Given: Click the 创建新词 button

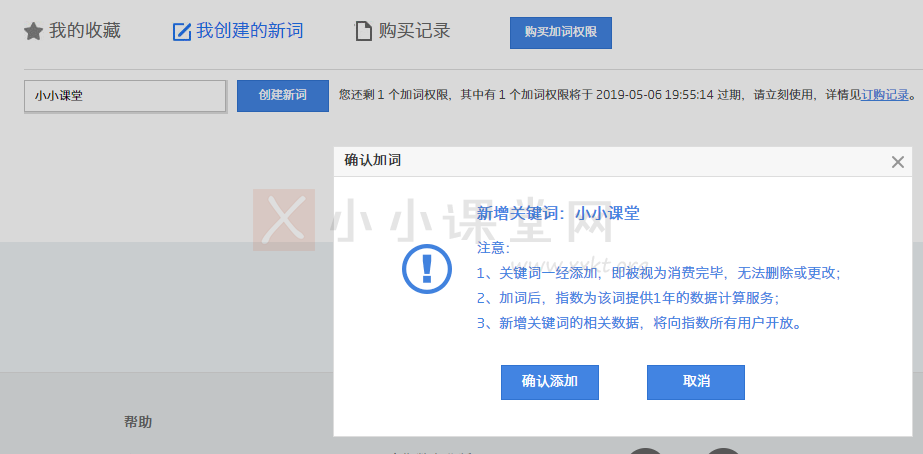Looking at the screenshot, I should click(x=283, y=96).
